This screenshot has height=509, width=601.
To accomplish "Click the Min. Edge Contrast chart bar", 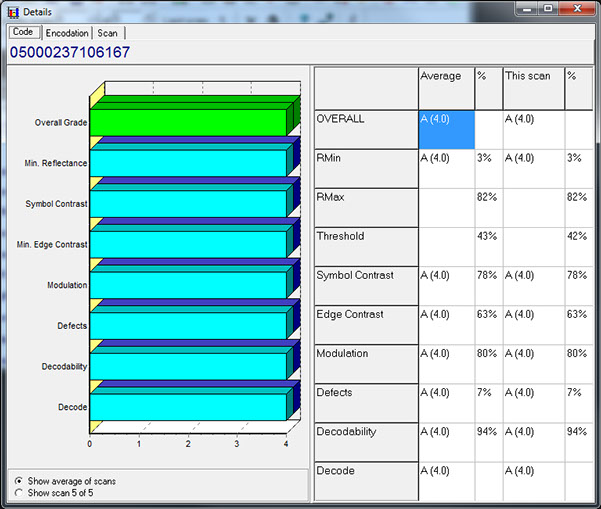I will coord(188,245).
